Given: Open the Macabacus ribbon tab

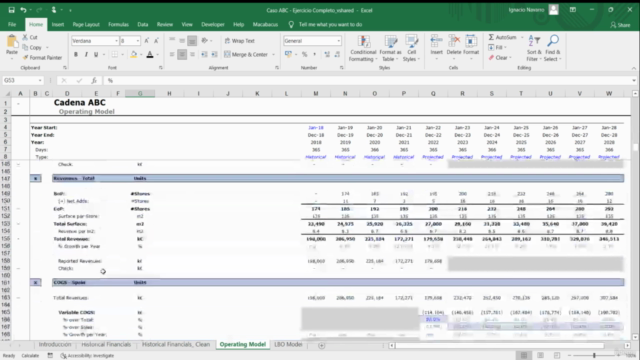Looking at the screenshot, I should click(265, 24).
